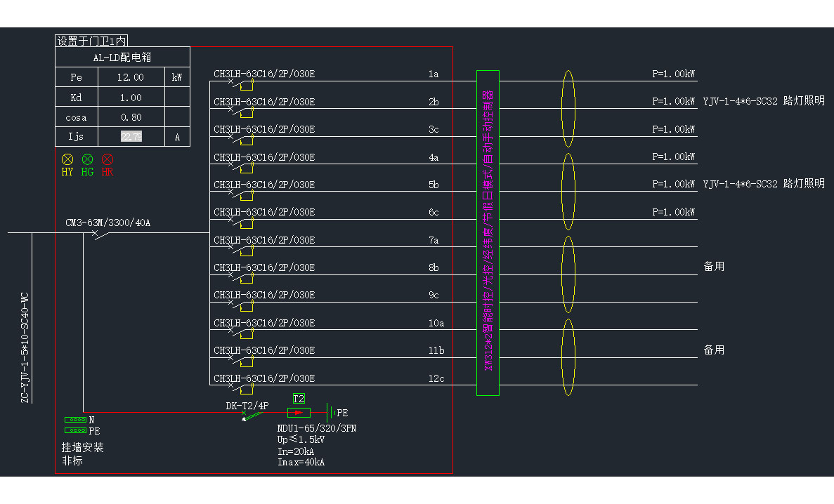Click the 'Ijs' row label

[x=75, y=137]
